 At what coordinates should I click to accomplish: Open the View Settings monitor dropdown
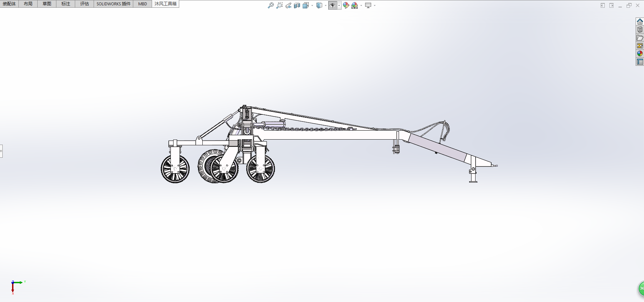pyautogui.click(x=368, y=5)
